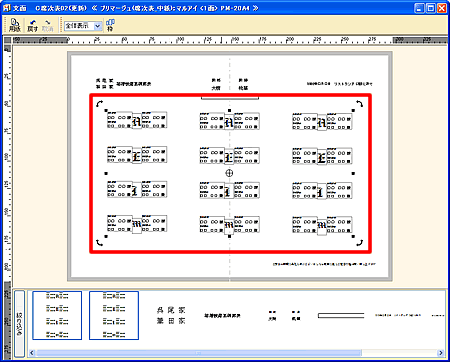Viewport: 450px width, 362px height.
Task: Close the 文面 window
Action: tap(442, 8)
